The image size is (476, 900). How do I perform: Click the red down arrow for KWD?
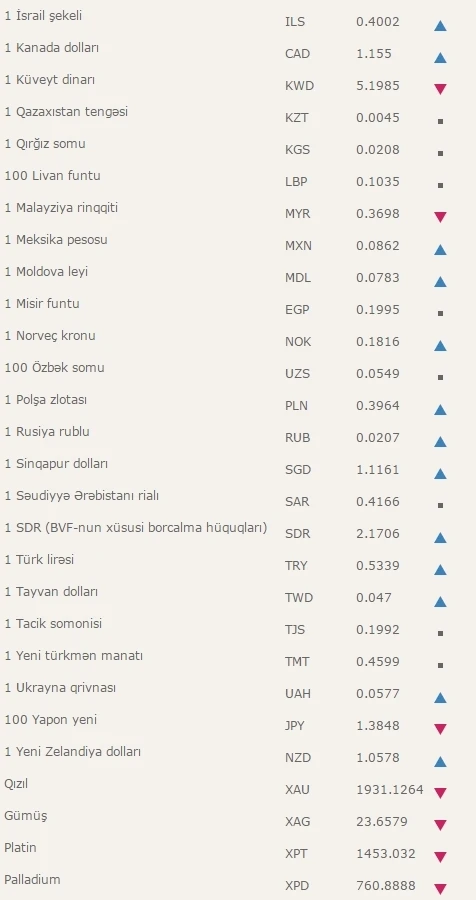tap(440, 89)
